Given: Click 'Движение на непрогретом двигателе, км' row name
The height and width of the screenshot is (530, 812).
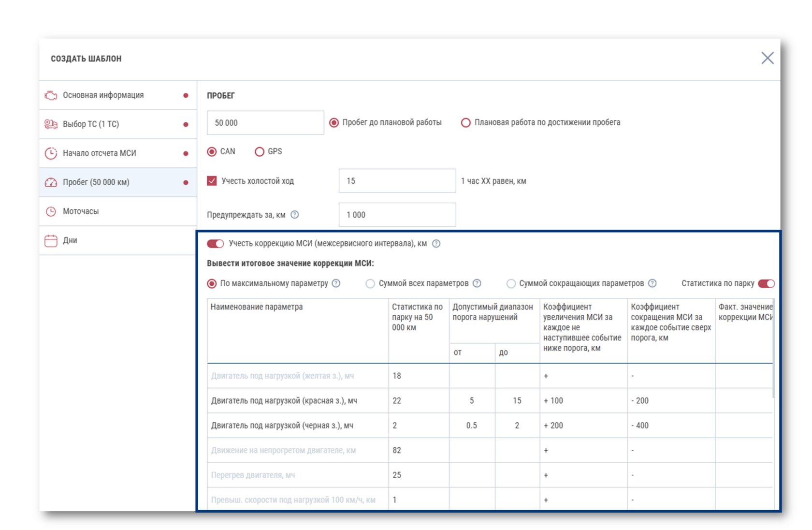Looking at the screenshot, I should 284,450.
